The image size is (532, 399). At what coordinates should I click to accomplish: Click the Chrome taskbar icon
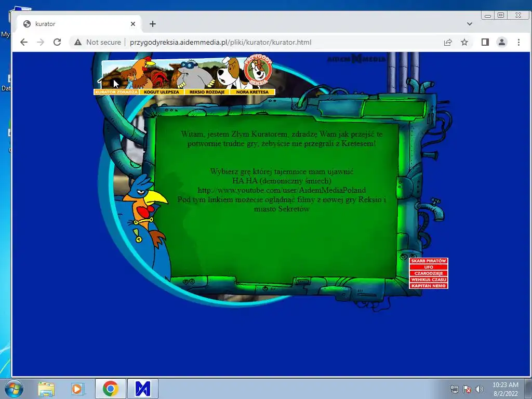click(x=111, y=389)
